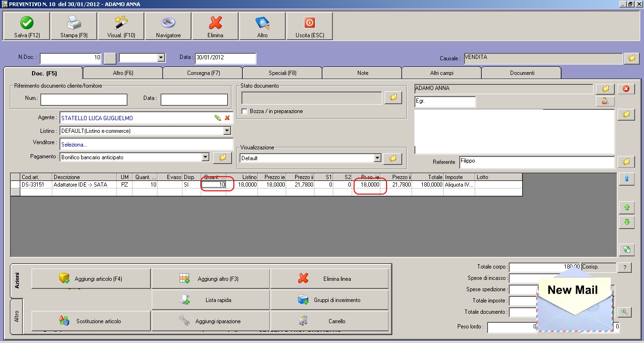
Task: Open Lista rapida
Action: coord(211,300)
